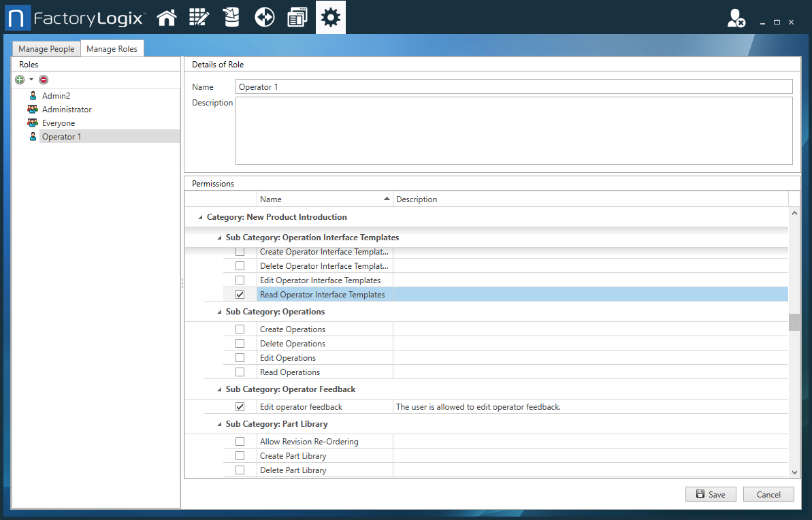Disable the Edit operator feedback permission
The image size is (812, 520).
pyautogui.click(x=240, y=406)
